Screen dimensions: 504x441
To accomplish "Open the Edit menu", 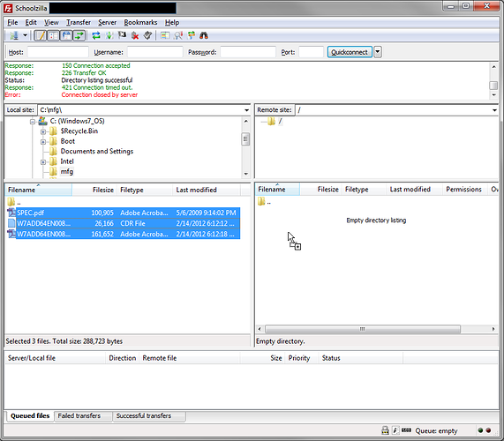I will (31, 22).
